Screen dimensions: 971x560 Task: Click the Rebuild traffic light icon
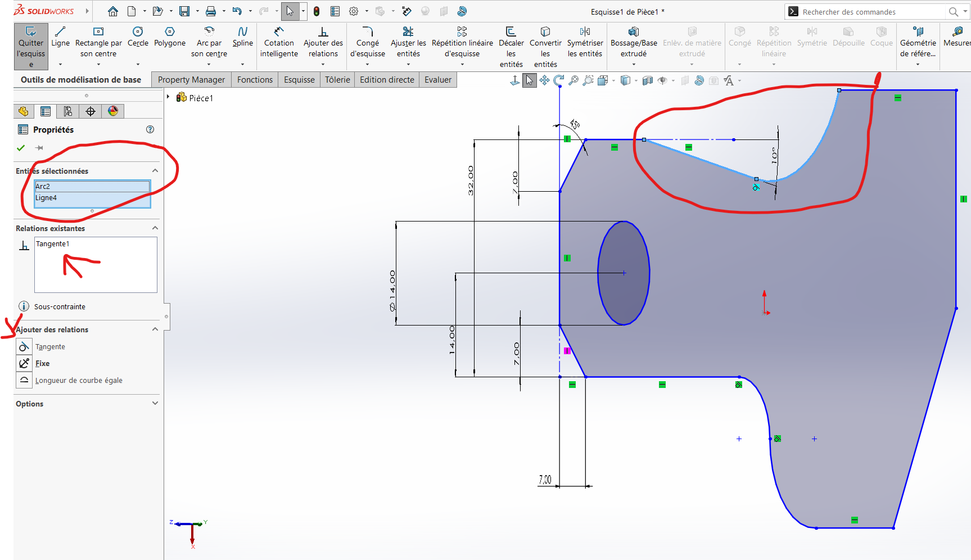[317, 11]
